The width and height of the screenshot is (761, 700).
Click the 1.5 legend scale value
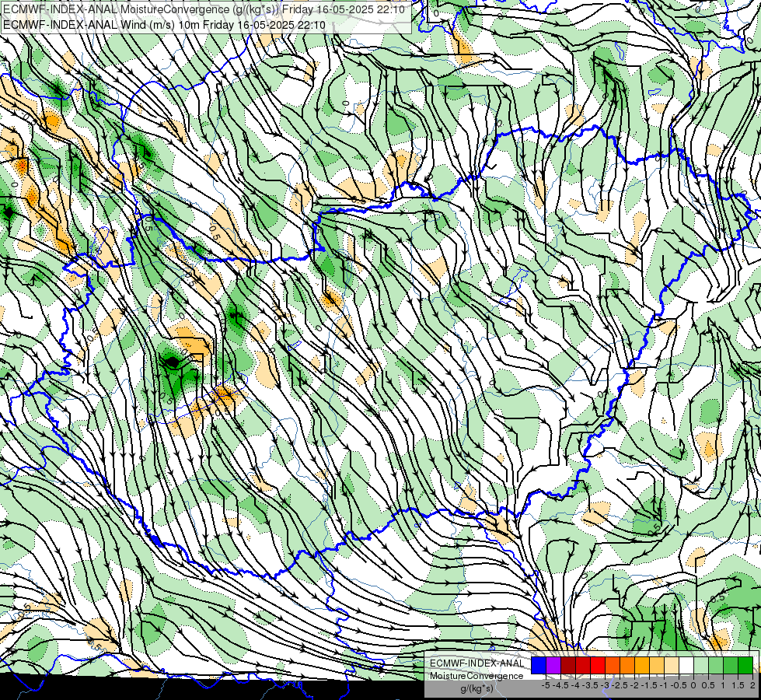pyautogui.click(x=738, y=685)
